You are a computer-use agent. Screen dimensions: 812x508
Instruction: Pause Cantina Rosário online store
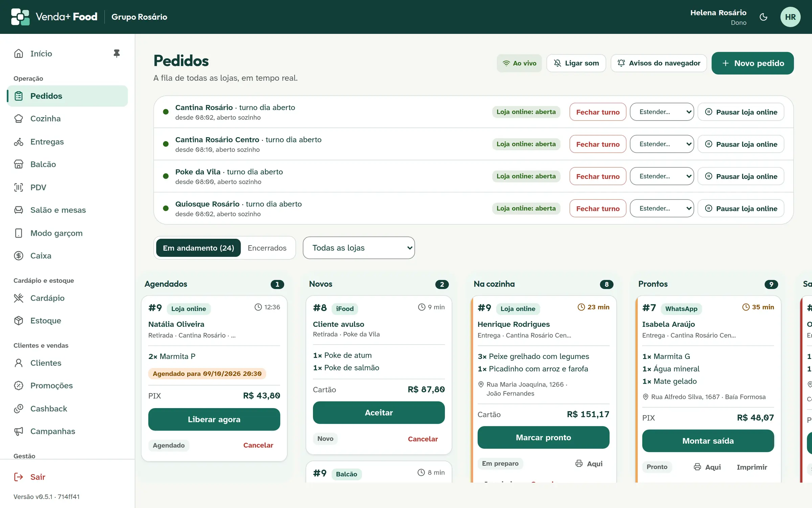(x=741, y=112)
